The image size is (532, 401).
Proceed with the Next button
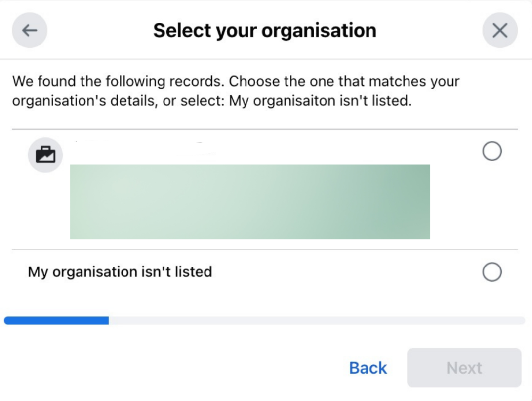(x=464, y=368)
